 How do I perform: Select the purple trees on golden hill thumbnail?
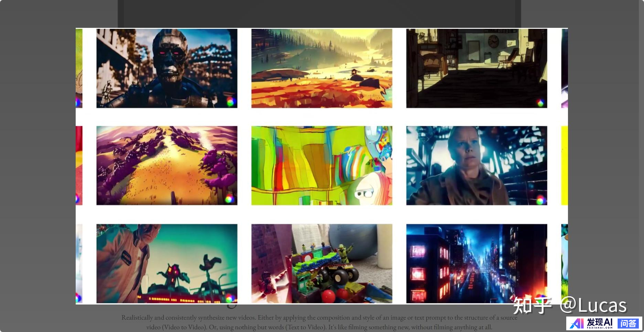[x=167, y=166]
